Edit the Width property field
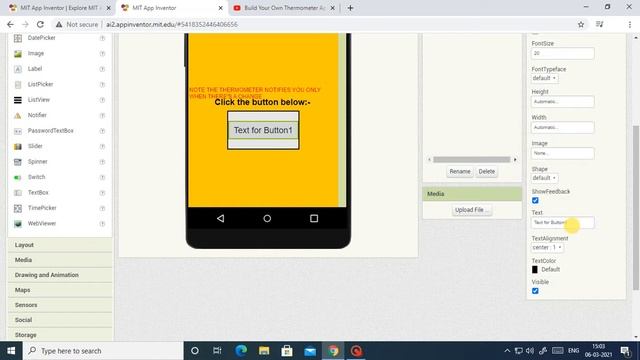The width and height of the screenshot is (640, 360). tap(562, 127)
